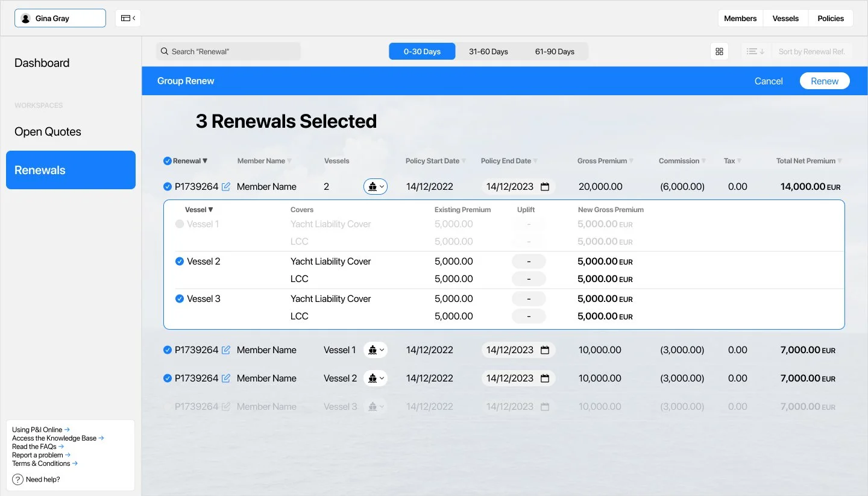
Task: Click Uplift field for Vessel 2 Yacht Liability Cover
Action: tap(529, 262)
